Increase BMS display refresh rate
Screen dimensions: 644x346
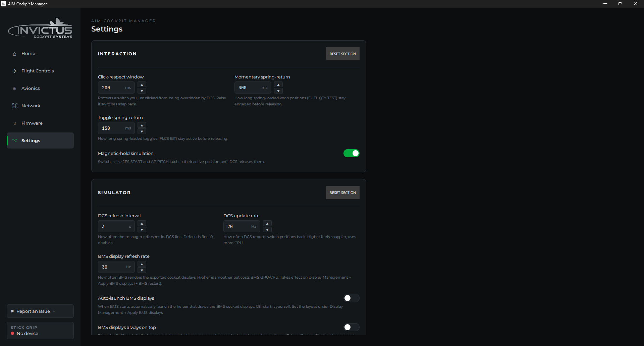[142, 264]
